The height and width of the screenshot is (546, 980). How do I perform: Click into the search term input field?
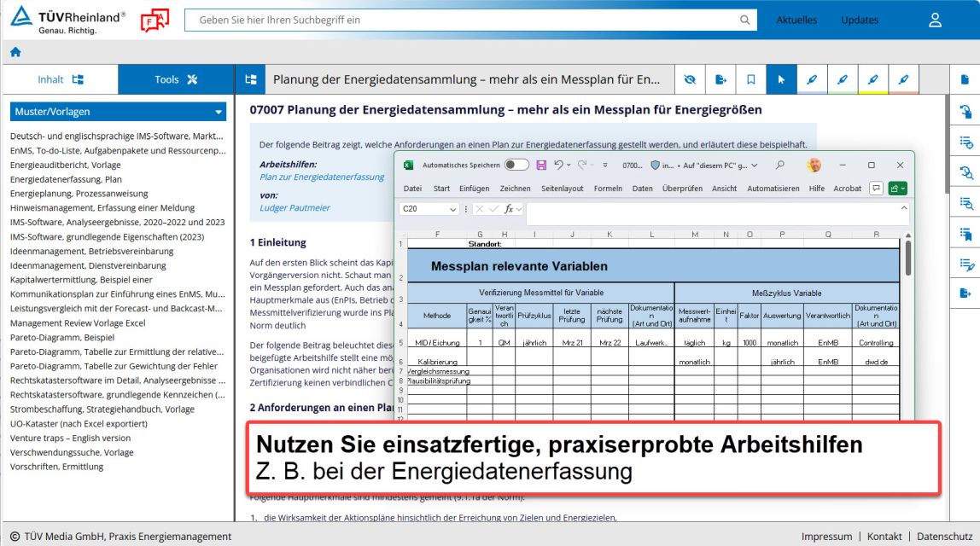coord(461,20)
